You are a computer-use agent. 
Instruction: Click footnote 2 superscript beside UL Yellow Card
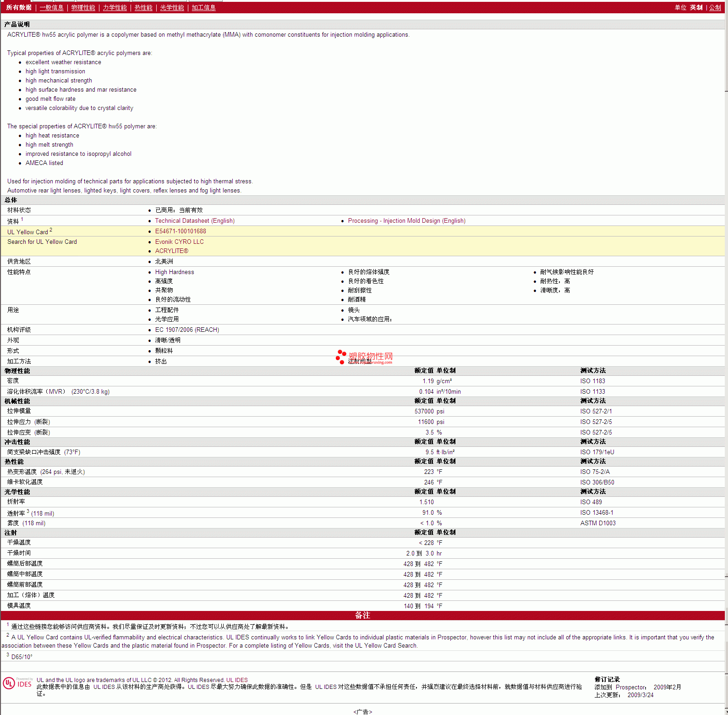pyautogui.click(x=51, y=230)
